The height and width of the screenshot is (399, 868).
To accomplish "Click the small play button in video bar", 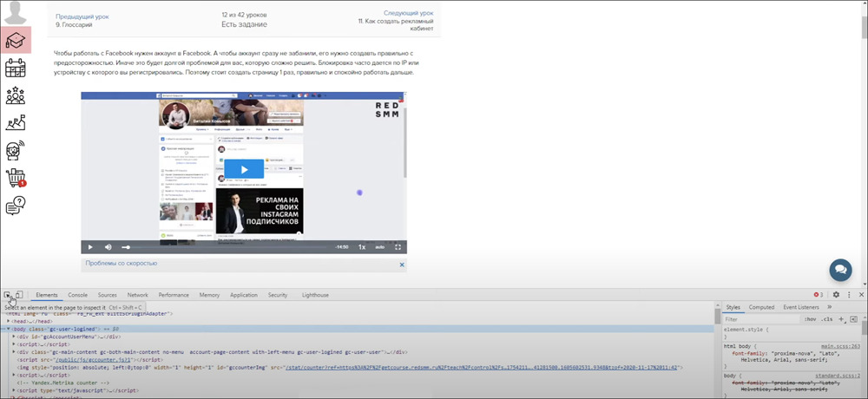I will click(90, 247).
